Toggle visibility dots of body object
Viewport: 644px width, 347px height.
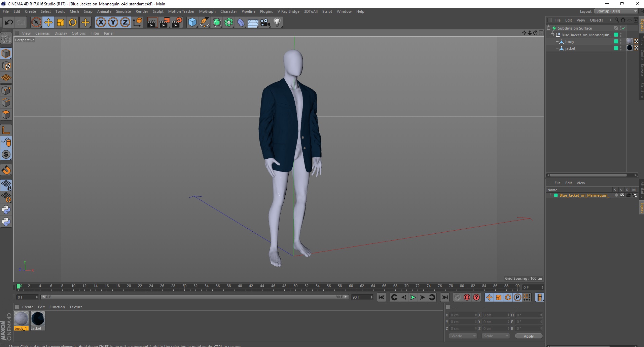click(x=620, y=42)
